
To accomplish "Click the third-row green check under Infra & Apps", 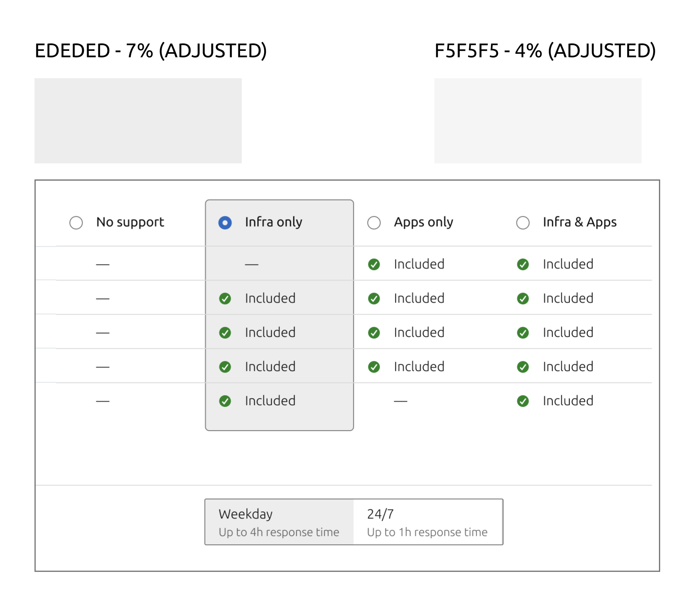I will 523,333.
